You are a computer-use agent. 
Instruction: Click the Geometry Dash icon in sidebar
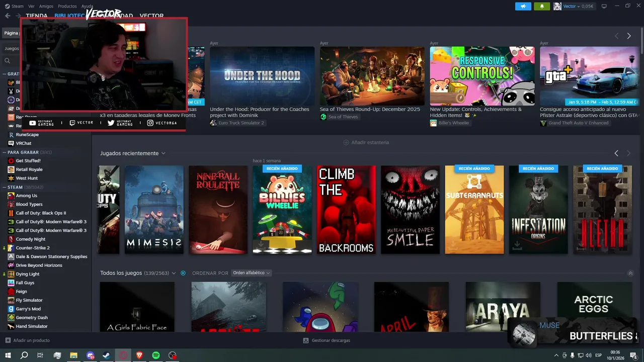pyautogui.click(x=11, y=318)
